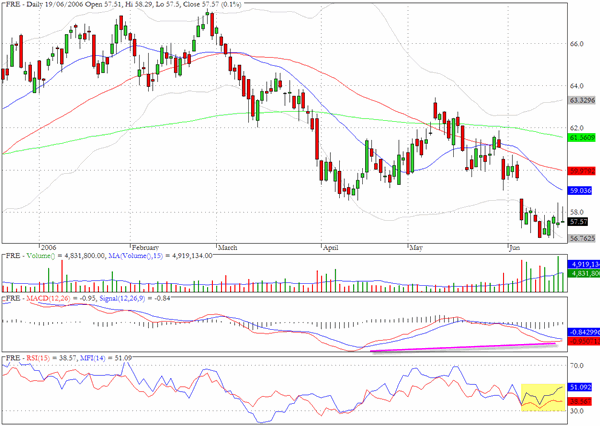Click the April date axis label

pyautogui.click(x=331, y=248)
